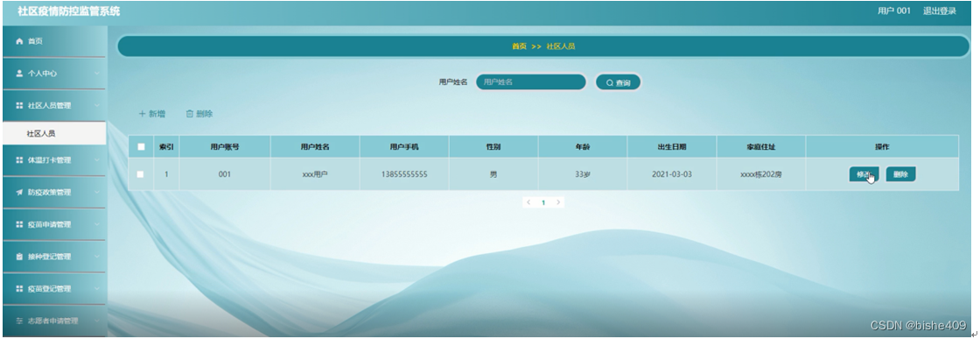This screenshot has height=339, width=980.
Task: Click the person icon beside 个人中心
Action: click(x=19, y=74)
